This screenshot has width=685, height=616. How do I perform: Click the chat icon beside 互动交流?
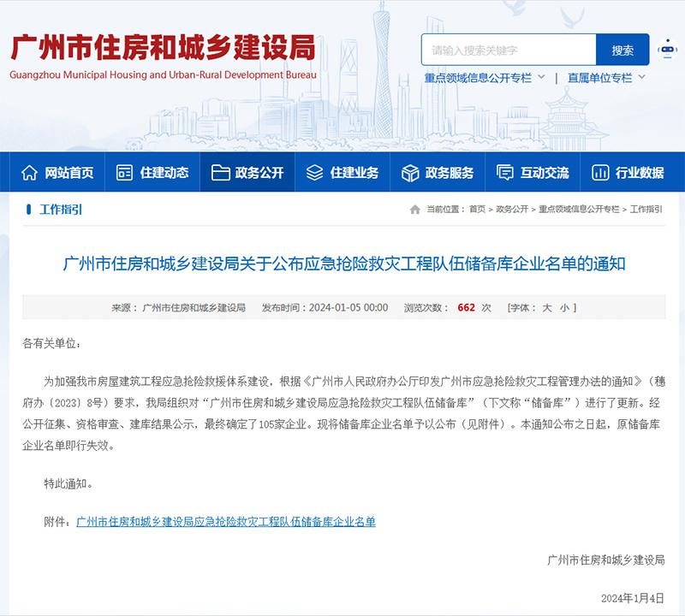[x=505, y=173]
